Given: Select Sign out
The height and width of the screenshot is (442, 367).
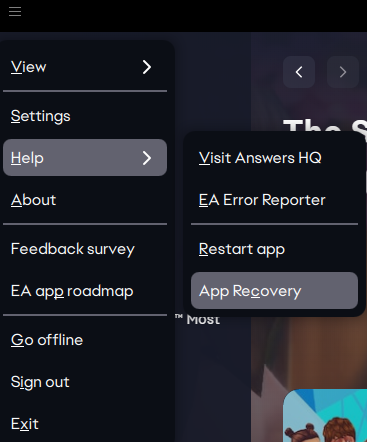Looking at the screenshot, I should (85, 382).
